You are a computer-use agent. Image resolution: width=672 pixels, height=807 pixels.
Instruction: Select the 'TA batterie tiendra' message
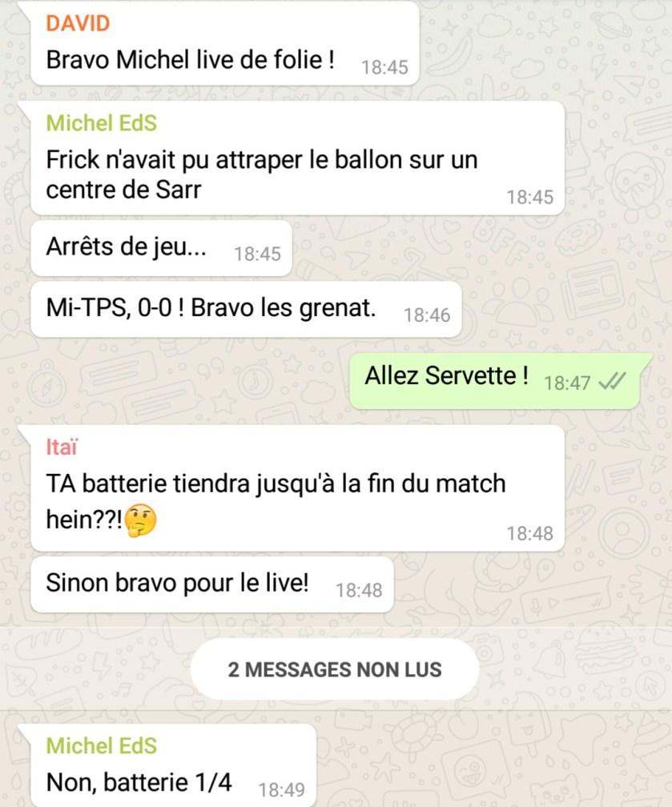(x=298, y=488)
